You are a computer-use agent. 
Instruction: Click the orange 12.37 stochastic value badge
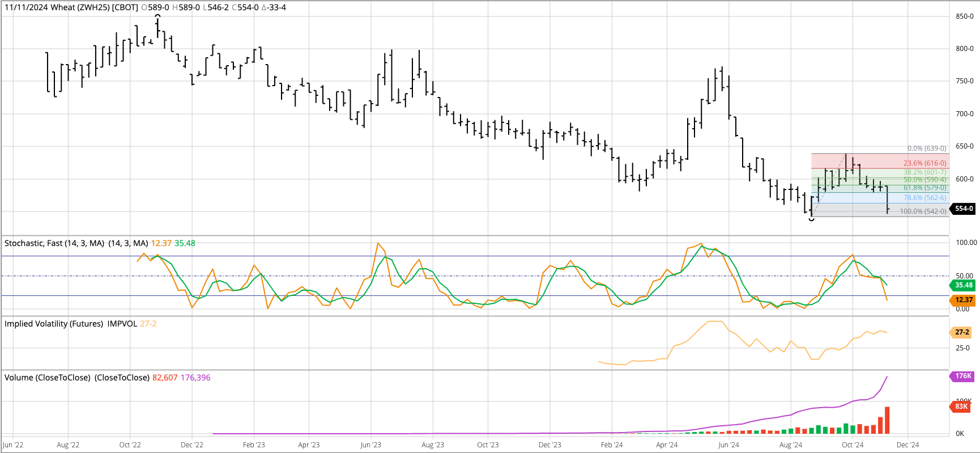pos(963,300)
